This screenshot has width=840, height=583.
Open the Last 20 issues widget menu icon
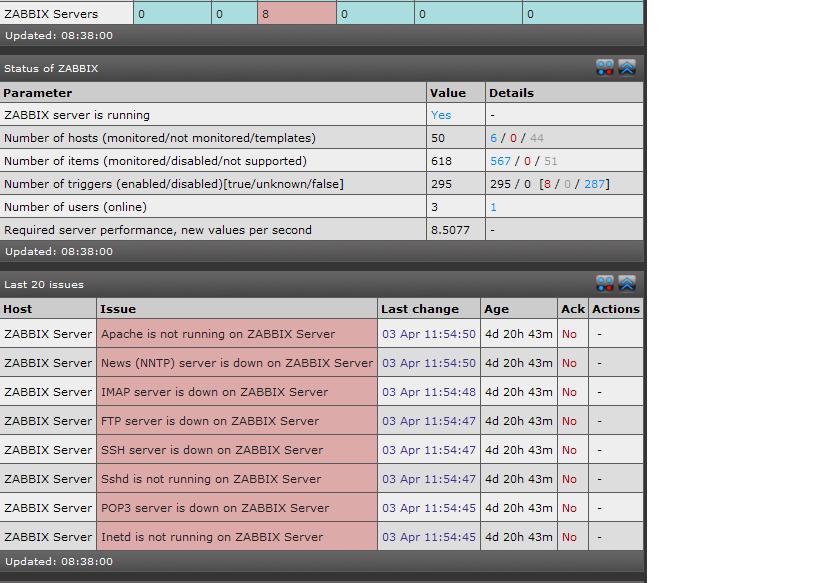pyautogui.click(x=605, y=283)
